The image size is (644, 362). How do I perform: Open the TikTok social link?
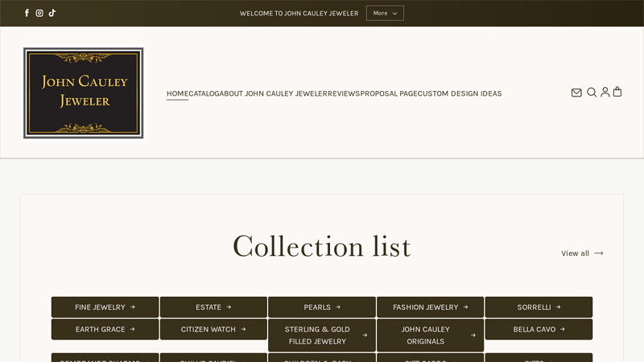[x=52, y=13]
